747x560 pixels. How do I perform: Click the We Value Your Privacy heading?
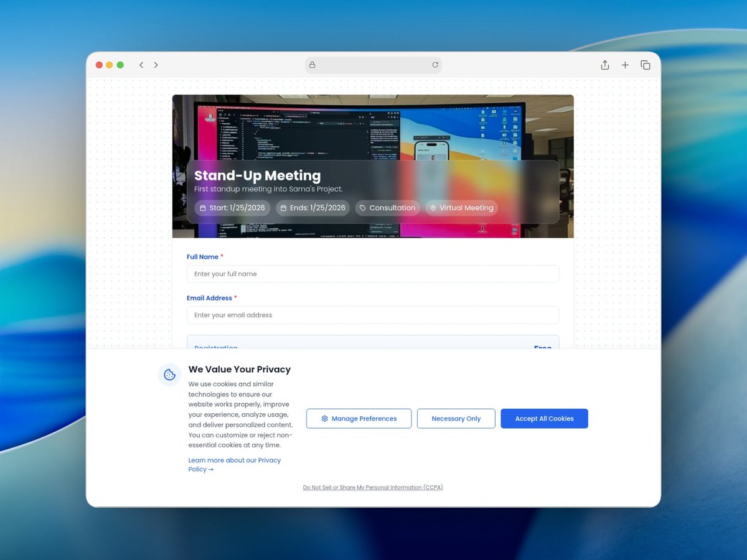point(240,370)
